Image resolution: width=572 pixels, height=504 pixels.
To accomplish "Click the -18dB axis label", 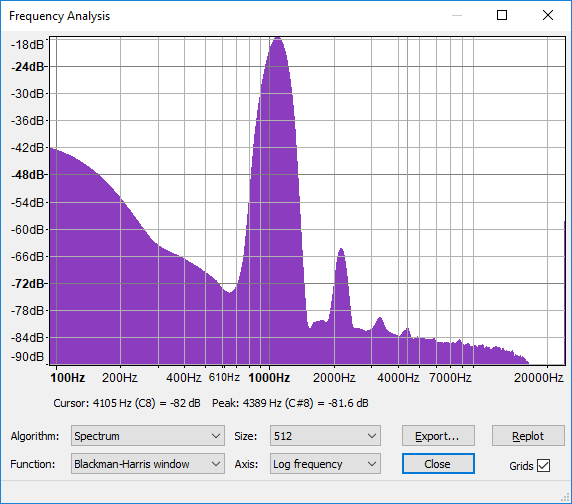I will pyautogui.click(x=27, y=44).
